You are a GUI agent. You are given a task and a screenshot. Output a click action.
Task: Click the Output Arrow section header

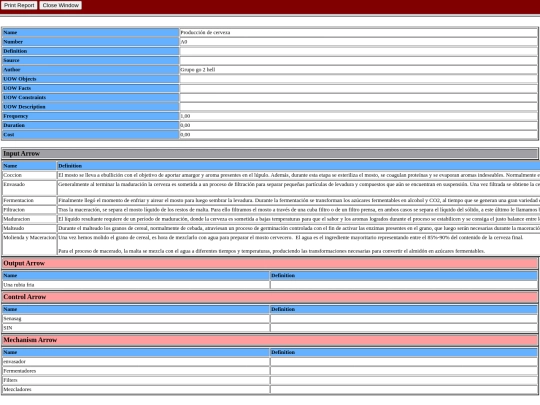(x=270, y=263)
